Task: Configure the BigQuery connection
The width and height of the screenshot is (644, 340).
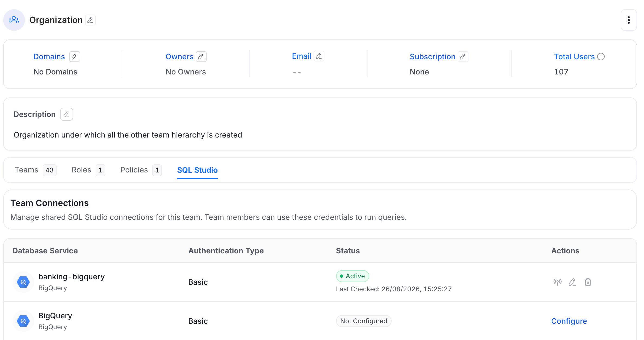Action: pos(569,321)
